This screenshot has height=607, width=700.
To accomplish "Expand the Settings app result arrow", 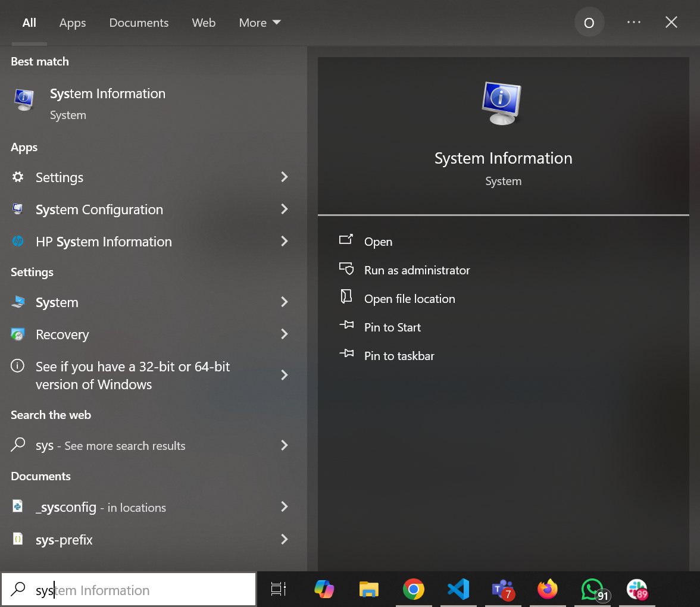I will pyautogui.click(x=285, y=177).
